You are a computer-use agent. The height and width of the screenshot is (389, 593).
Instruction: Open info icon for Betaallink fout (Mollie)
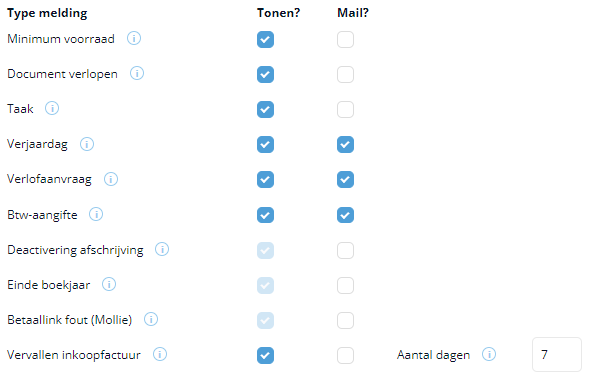[x=151, y=319]
